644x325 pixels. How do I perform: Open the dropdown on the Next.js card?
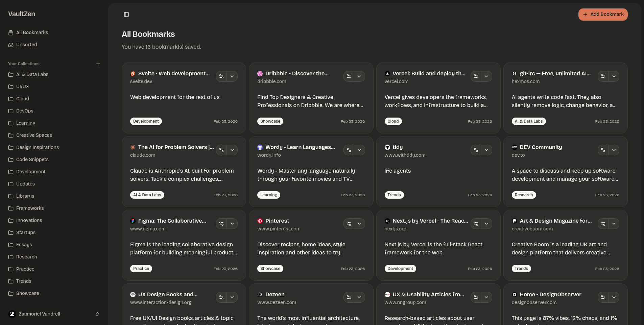487,224
